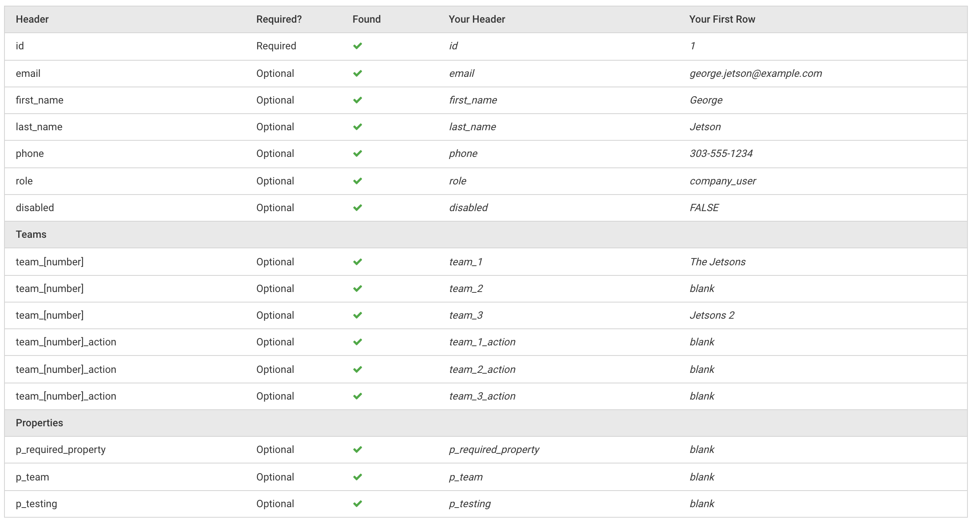Click the p_required_property header name

point(61,450)
